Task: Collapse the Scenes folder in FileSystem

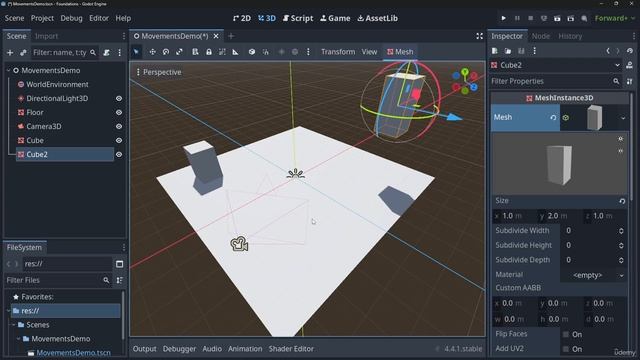Action: 13,325
